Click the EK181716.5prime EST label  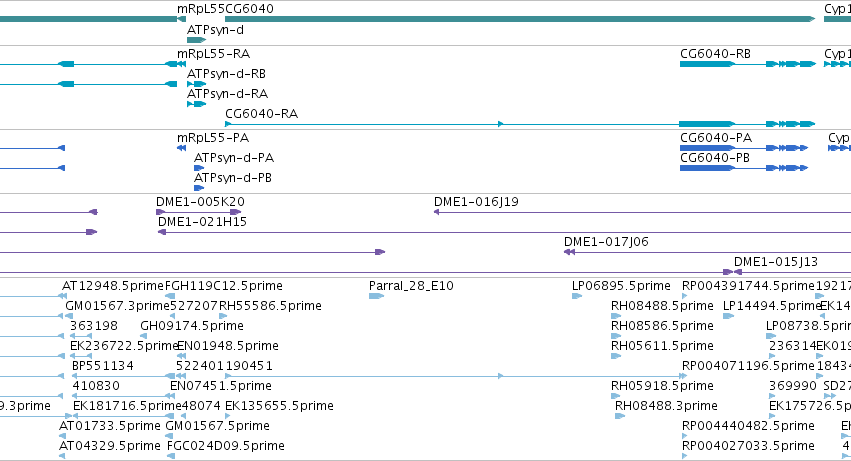click(x=127, y=407)
